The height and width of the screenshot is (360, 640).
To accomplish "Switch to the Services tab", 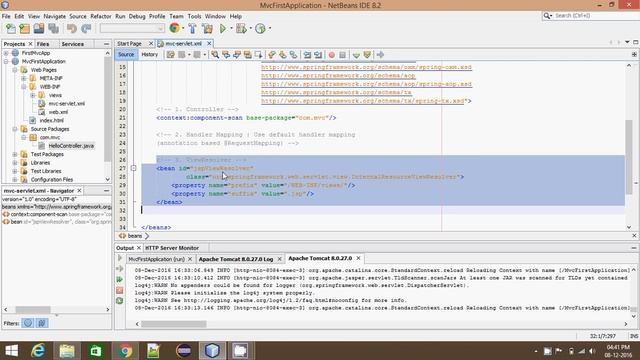I will point(73,44).
